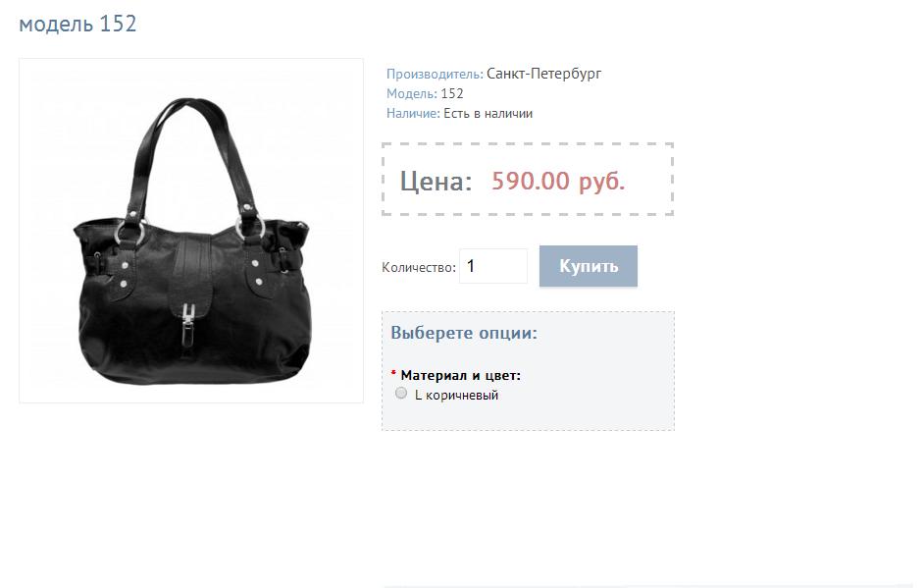Screen dimensions: 924x588
Task: Click the L коричневый option label text
Action: click(457, 396)
